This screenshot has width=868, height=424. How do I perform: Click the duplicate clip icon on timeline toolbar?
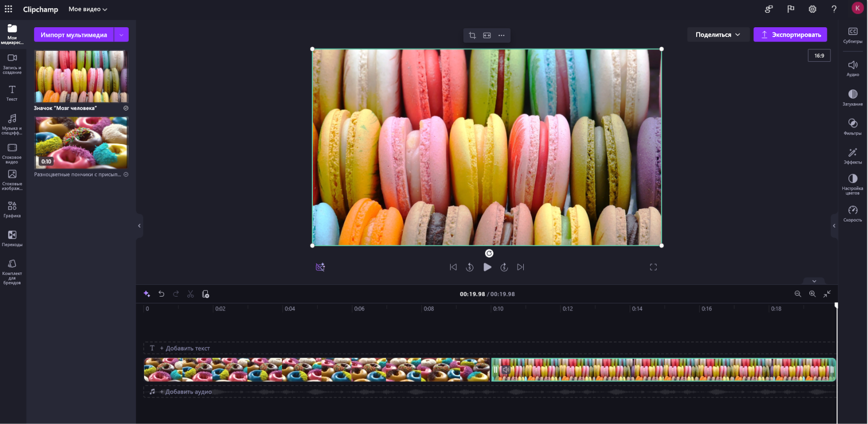[205, 294]
